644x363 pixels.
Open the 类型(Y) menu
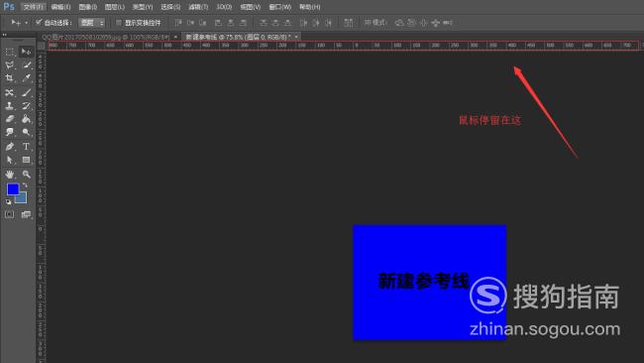pyautogui.click(x=143, y=7)
